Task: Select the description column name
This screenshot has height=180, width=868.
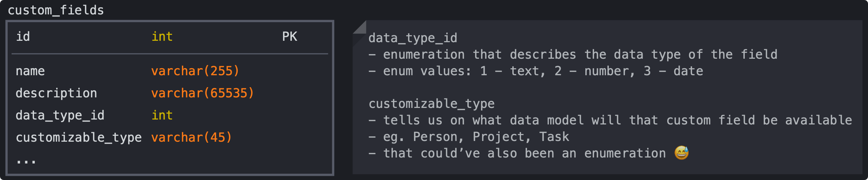Action: [56, 93]
